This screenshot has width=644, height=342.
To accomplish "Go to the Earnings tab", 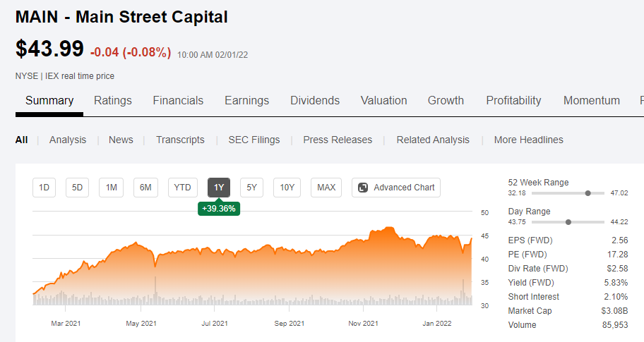I will point(247,100).
